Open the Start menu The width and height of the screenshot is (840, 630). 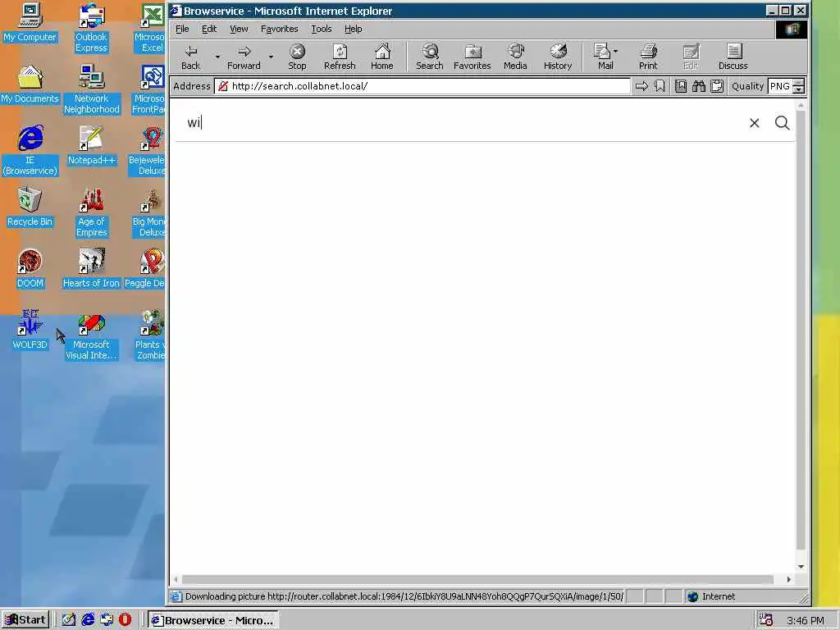(x=25, y=620)
